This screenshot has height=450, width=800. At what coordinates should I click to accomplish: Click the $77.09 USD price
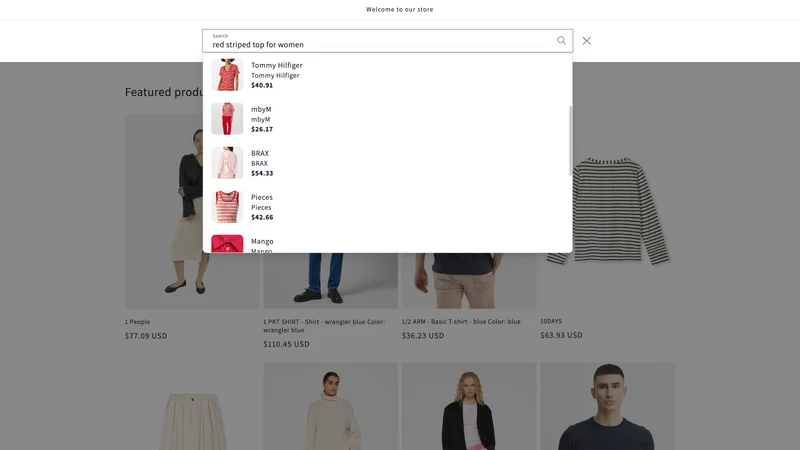point(146,336)
